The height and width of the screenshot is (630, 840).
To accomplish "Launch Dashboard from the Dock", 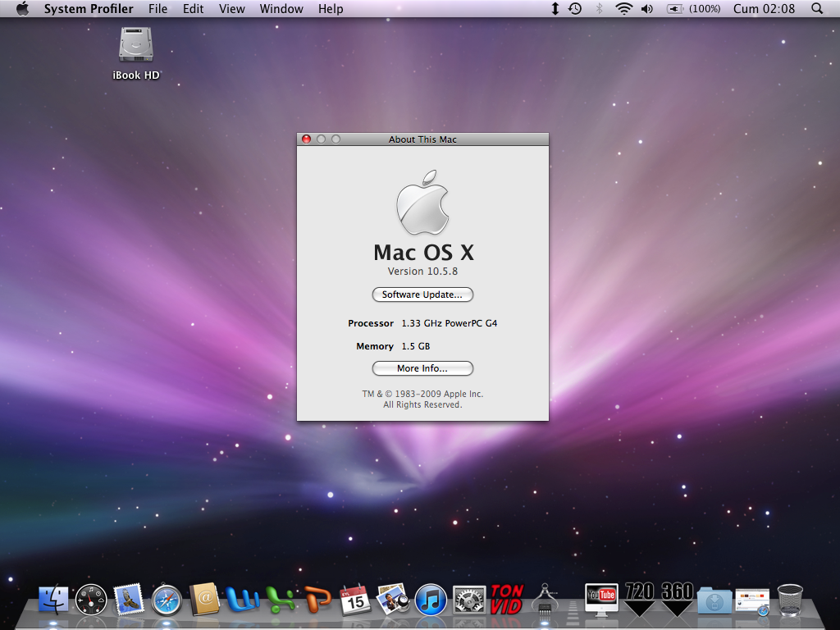I will [x=91, y=600].
